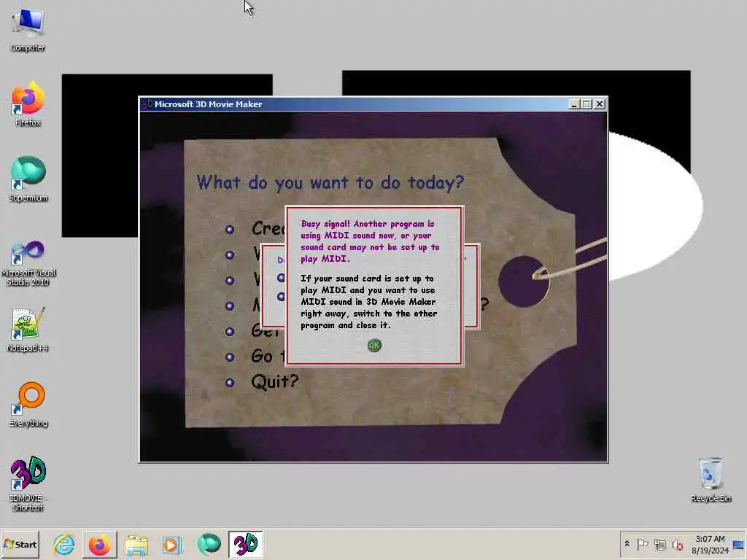Switch to Firefox on the taskbar

(99, 544)
